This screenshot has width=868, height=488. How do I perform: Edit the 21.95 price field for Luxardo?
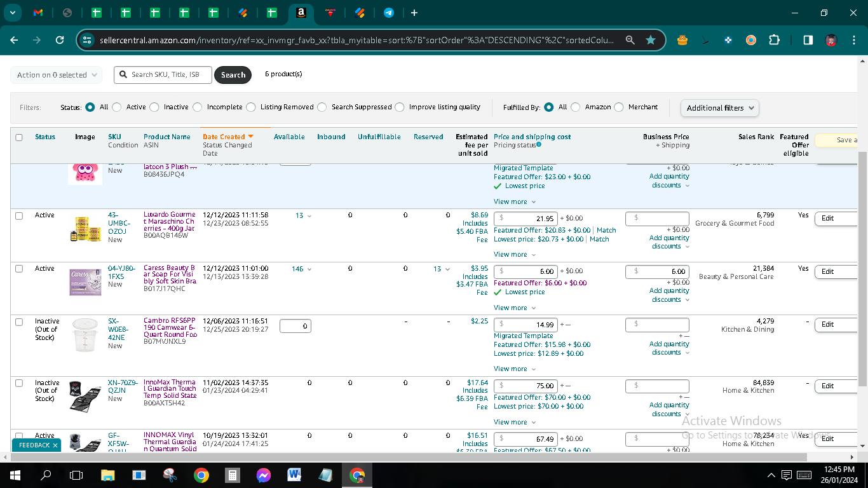point(526,219)
